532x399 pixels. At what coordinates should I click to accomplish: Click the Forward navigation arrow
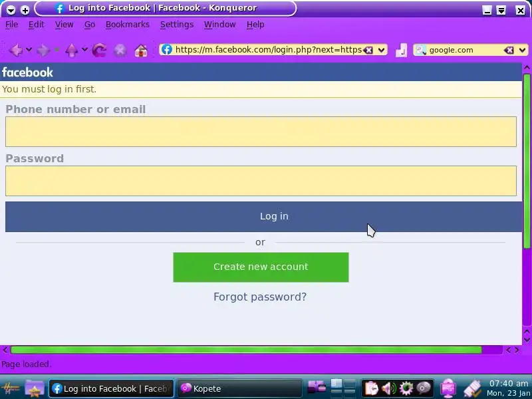43,51
